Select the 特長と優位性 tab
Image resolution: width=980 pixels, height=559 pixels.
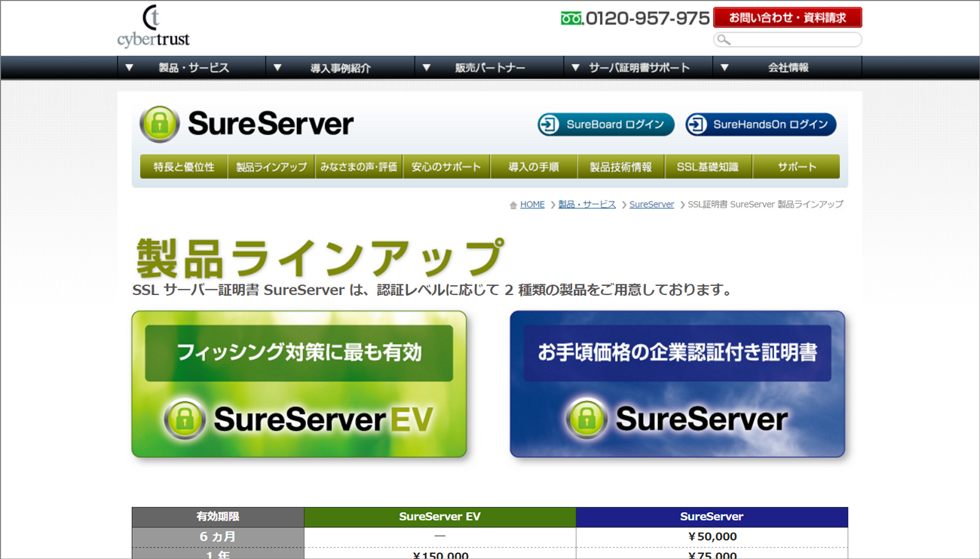[184, 167]
